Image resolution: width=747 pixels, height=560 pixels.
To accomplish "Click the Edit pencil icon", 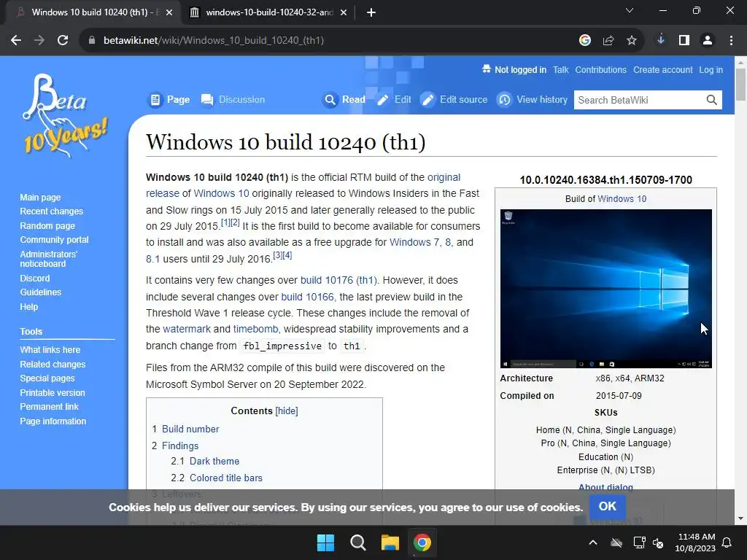I will [x=382, y=100].
